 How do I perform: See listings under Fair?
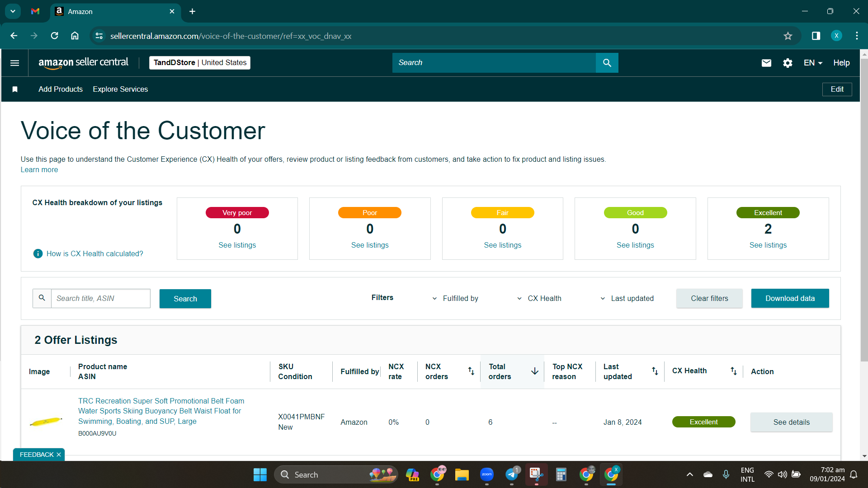503,245
